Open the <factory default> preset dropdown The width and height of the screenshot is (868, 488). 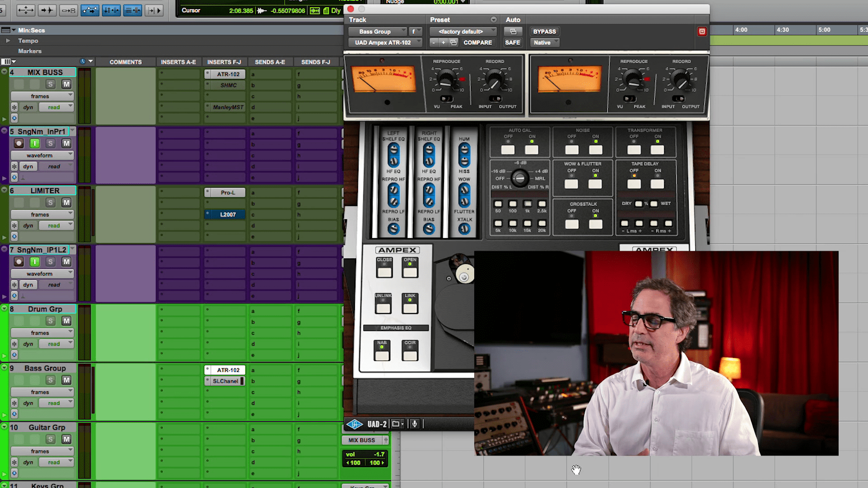(463, 32)
